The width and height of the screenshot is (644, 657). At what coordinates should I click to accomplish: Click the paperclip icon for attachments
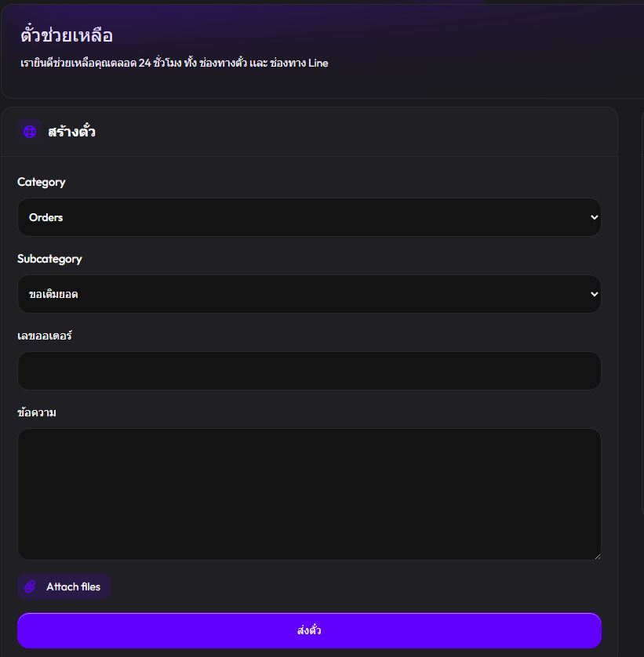(x=31, y=586)
